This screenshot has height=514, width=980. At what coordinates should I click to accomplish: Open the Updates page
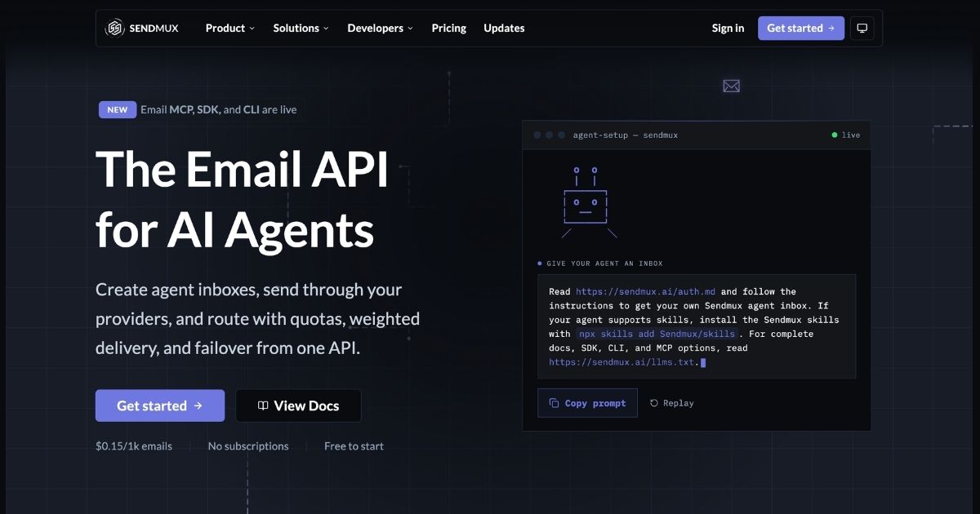pyautogui.click(x=504, y=28)
